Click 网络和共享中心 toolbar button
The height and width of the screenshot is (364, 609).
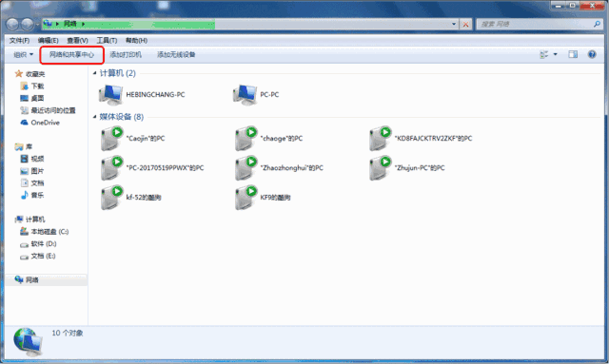72,55
